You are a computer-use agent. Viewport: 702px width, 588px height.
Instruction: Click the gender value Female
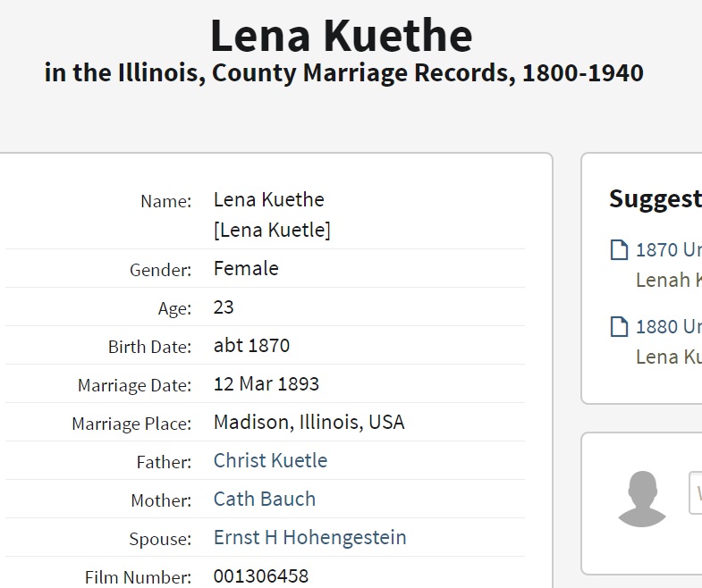click(246, 269)
